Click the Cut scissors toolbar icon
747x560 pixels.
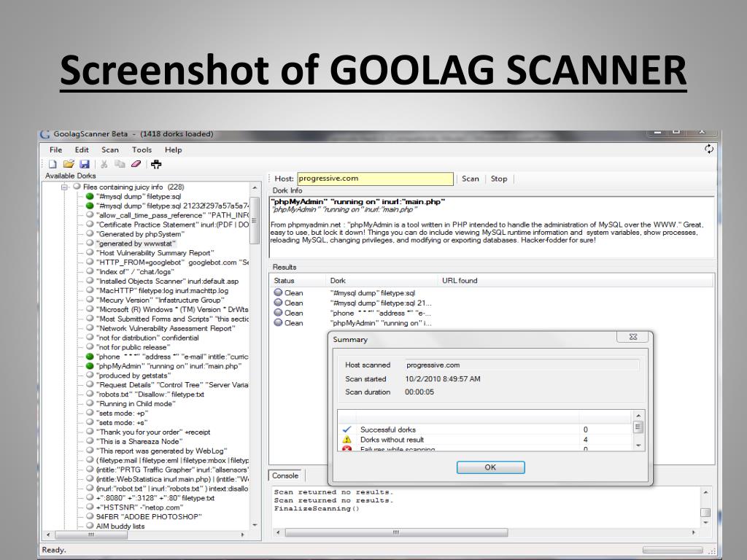coord(104,164)
